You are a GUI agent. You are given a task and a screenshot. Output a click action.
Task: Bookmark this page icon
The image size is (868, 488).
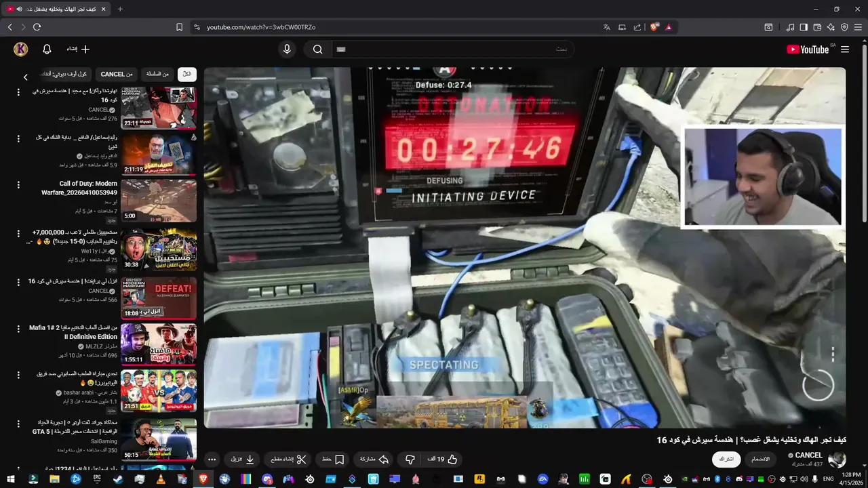click(179, 27)
